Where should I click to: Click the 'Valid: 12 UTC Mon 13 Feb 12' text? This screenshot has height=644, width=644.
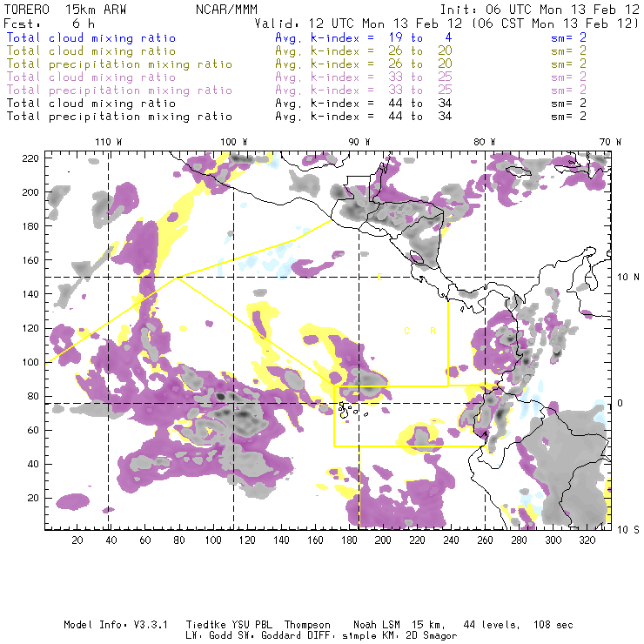(359, 23)
